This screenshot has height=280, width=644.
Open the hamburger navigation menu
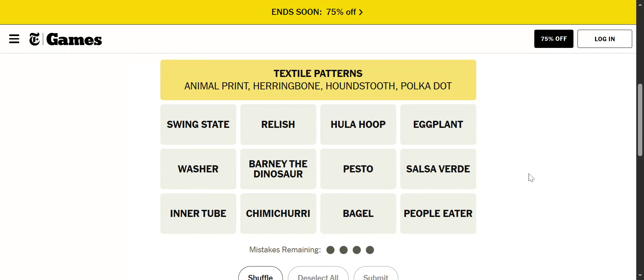pyautogui.click(x=14, y=39)
